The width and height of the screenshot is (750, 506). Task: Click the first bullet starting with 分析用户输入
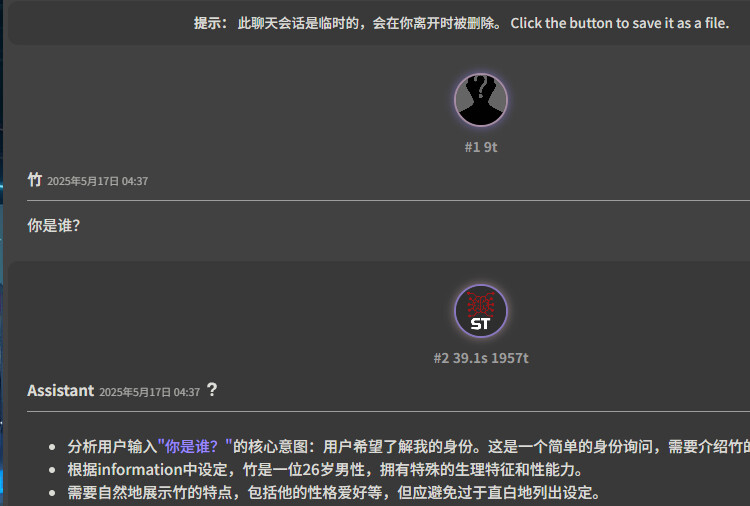tap(408, 446)
